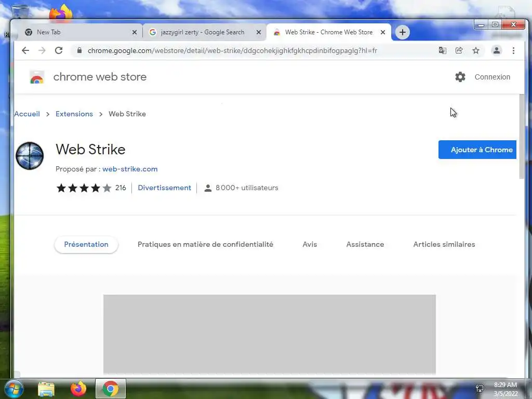Open File Explorer from taskbar
Viewport: 532px width, 399px height.
point(46,389)
